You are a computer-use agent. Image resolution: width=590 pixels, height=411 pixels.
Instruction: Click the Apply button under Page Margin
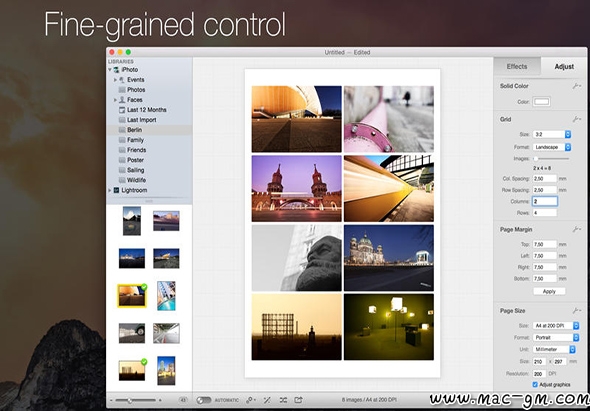549,291
